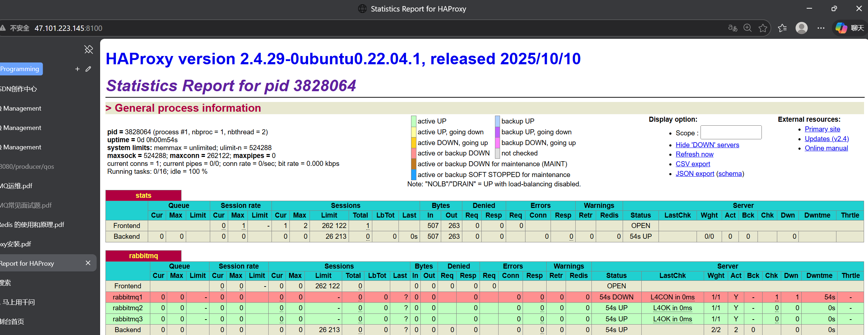Click 'L4CON in 0ms' LastChk cell

[673, 297]
